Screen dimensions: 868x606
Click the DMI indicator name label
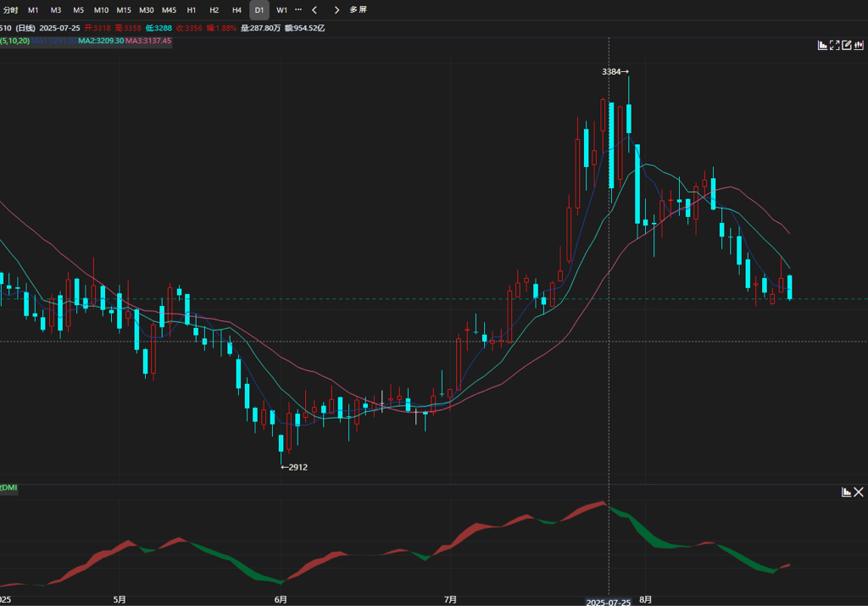9,488
